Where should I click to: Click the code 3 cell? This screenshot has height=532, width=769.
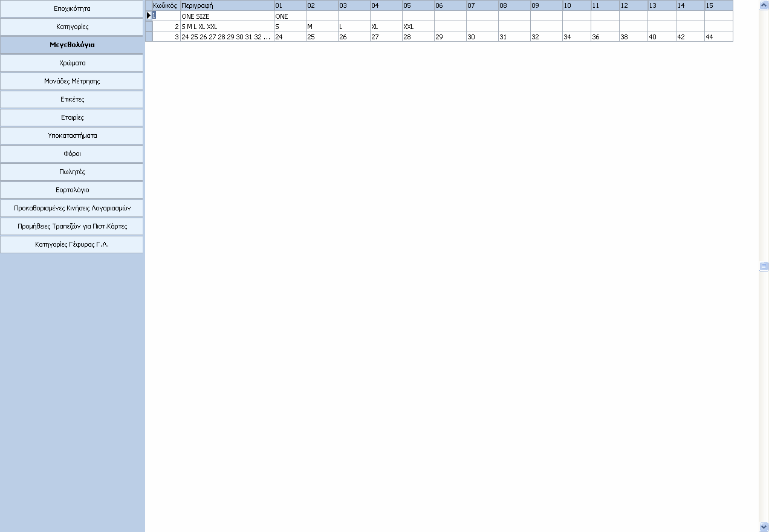pyautogui.click(x=166, y=37)
